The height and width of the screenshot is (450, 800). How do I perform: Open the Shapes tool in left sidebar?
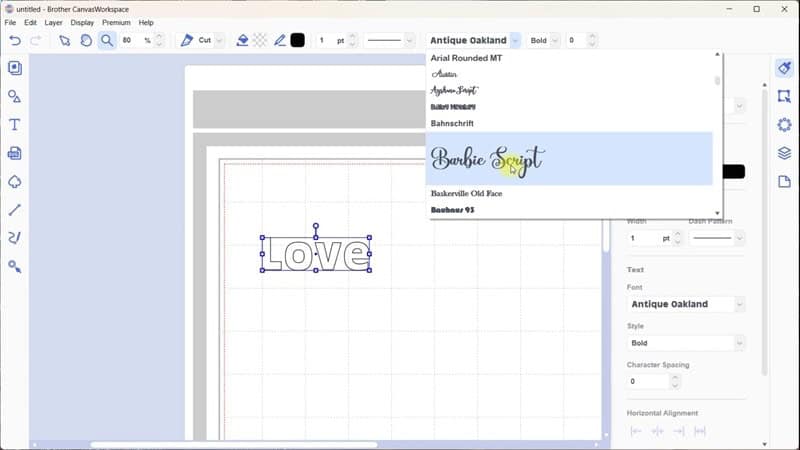[15, 96]
